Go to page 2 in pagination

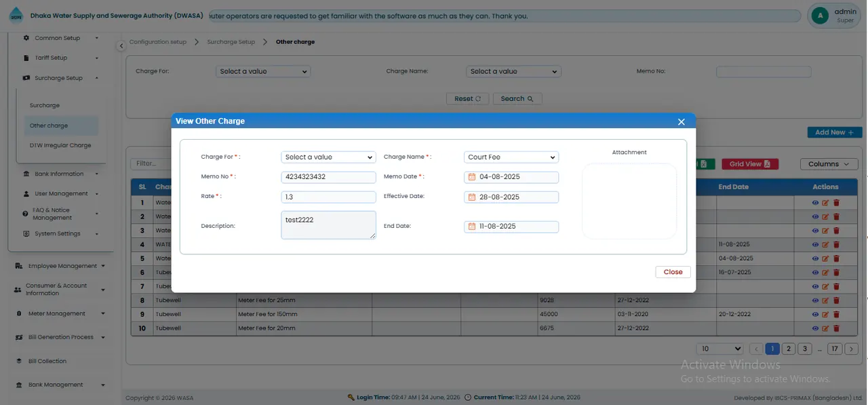click(x=789, y=349)
